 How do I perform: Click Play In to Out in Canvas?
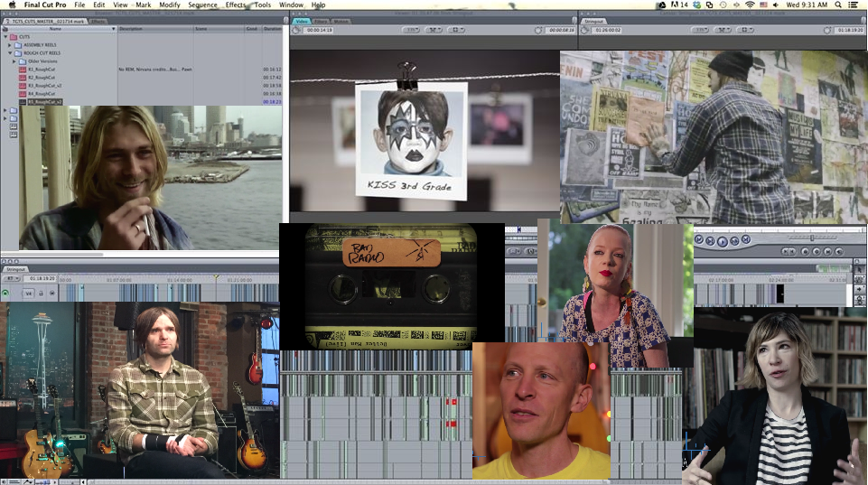click(710, 241)
